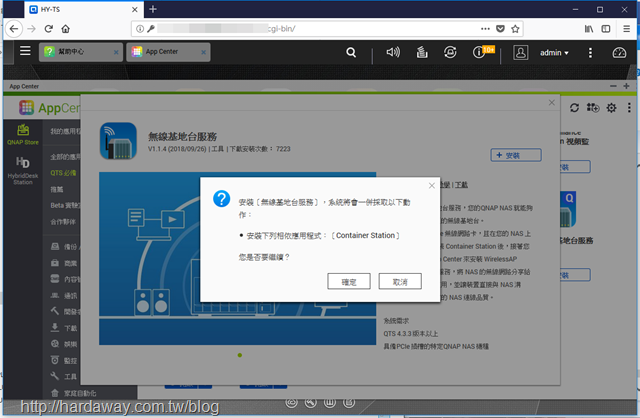Open background tasks stack icon
640x418 pixels.
422,52
